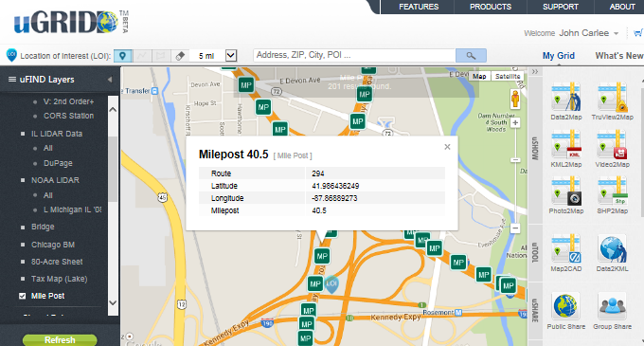Select the LOI point marker tool
644x346 pixels.
click(122, 56)
